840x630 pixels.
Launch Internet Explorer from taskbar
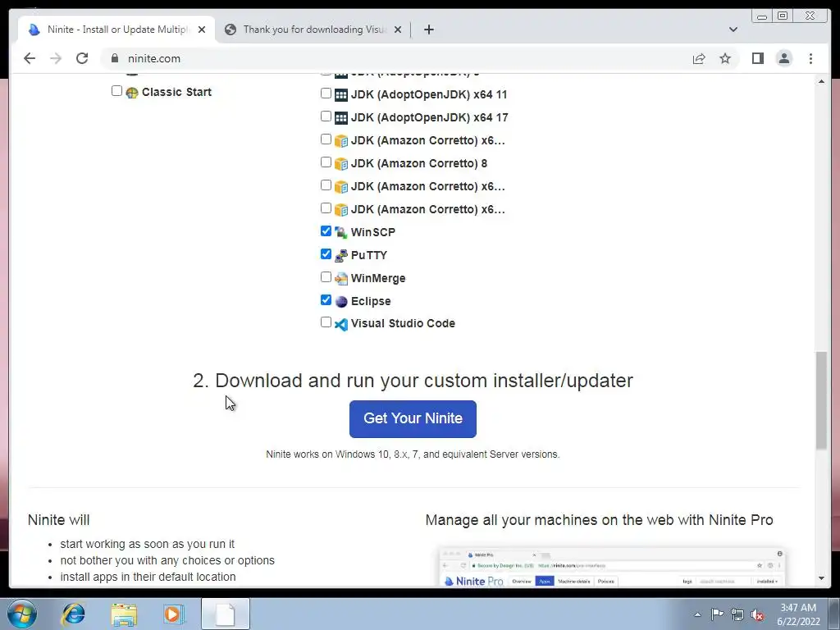[73, 614]
